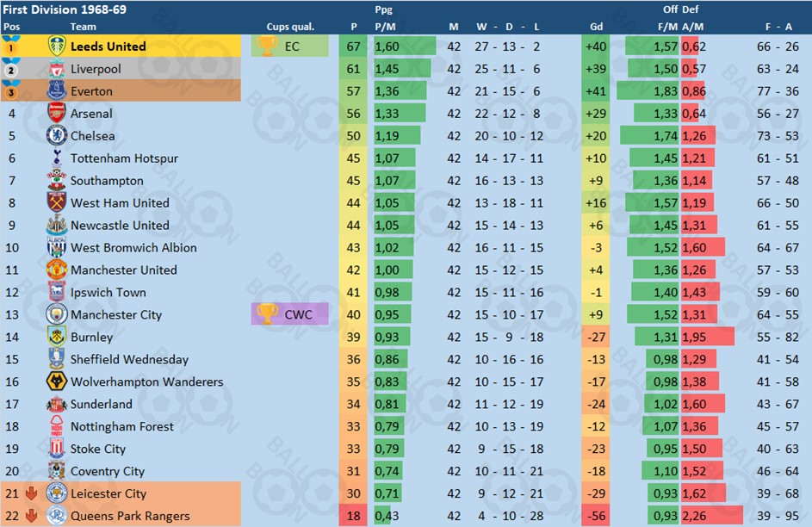Click Queens Park Rangers' red points cell
The height and width of the screenshot is (527, 812).
(354, 517)
